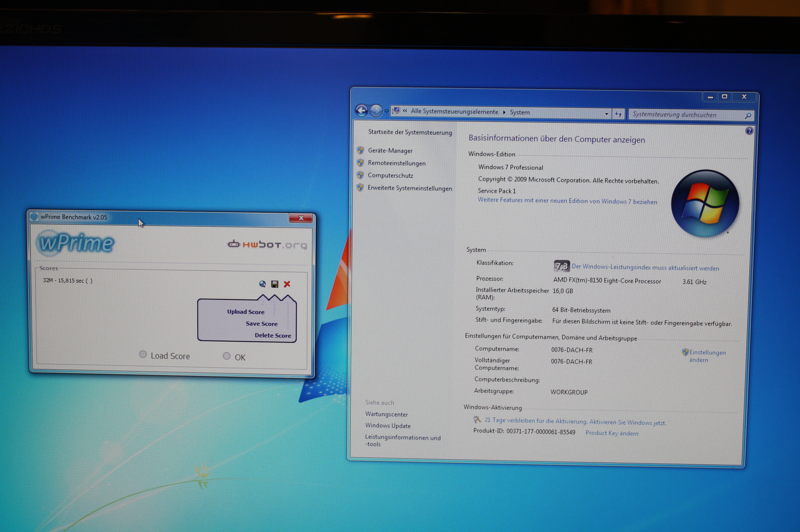Click the Product Key ändern link

(x=612, y=433)
